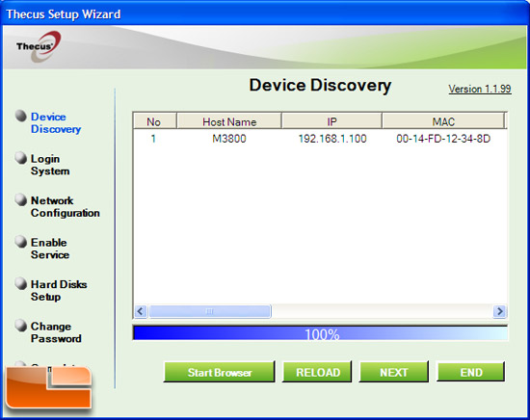Image resolution: width=530 pixels, height=420 pixels.
Task: Click the bullet beside Change Password step
Action: point(21,326)
